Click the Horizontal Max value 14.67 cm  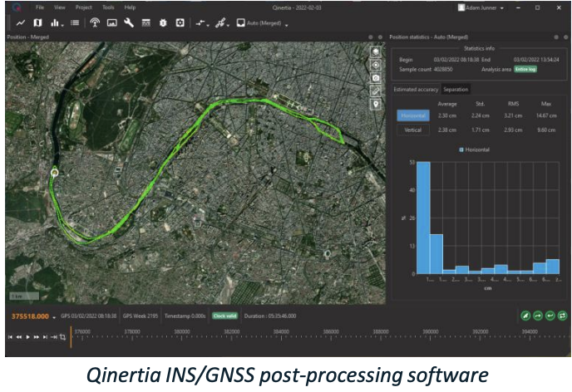coord(546,115)
